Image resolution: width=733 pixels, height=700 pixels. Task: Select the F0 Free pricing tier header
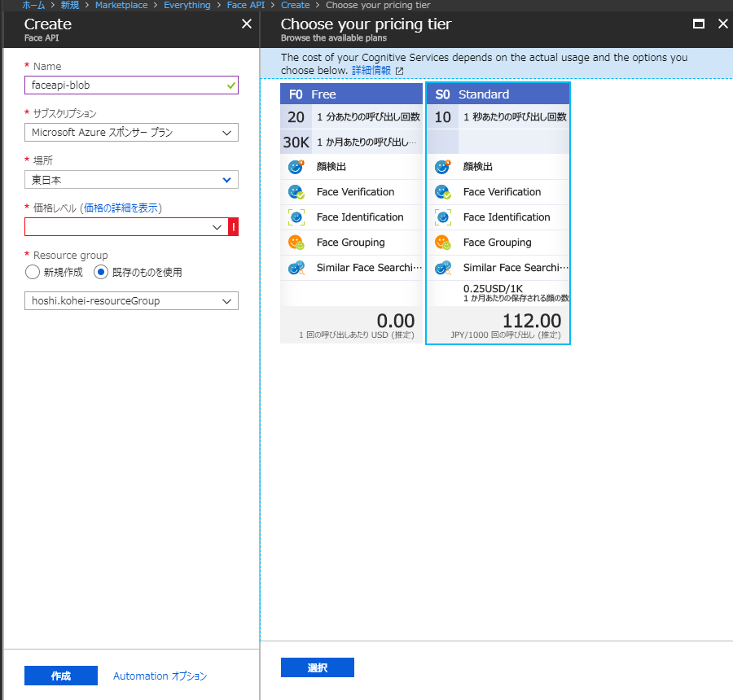tap(352, 94)
